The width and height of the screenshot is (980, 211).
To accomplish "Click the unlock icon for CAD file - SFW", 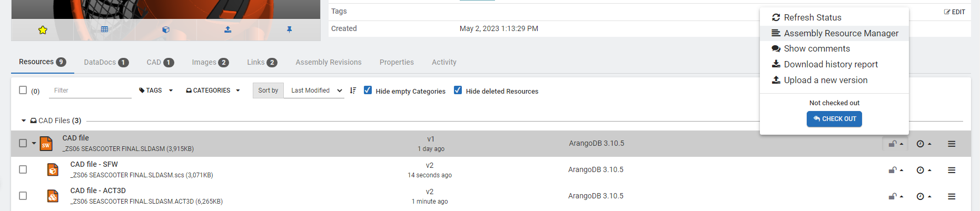I will pos(893,170).
